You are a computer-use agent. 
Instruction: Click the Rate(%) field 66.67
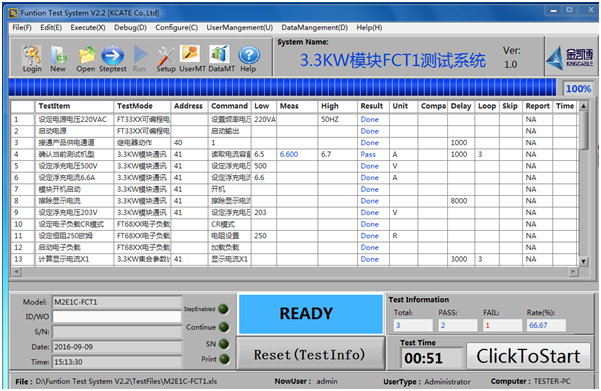coord(547,325)
